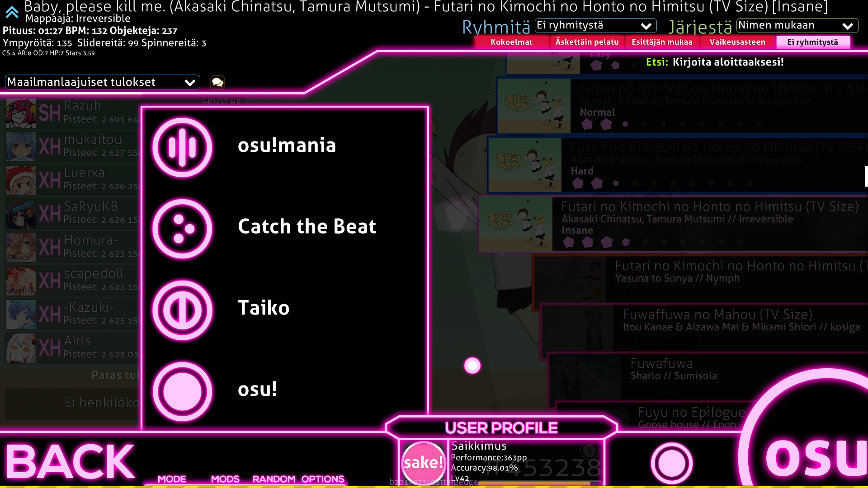The height and width of the screenshot is (488, 868).
Task: Switch to the Äskettäin pelatu tab
Action: click(587, 42)
